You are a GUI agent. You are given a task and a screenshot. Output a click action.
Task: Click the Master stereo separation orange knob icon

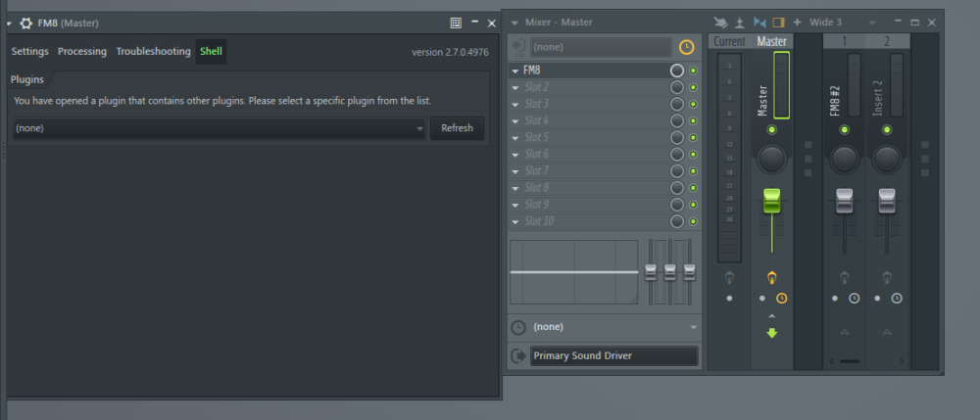[x=772, y=277]
